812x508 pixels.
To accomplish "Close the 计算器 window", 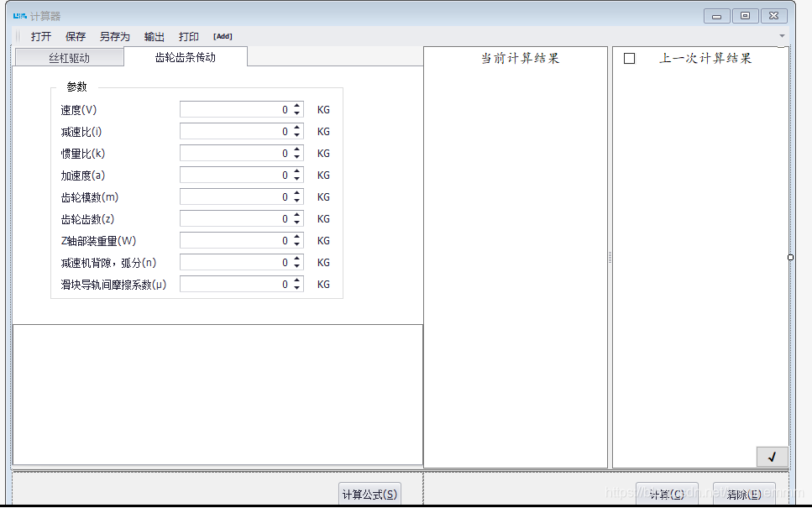I will click(773, 16).
